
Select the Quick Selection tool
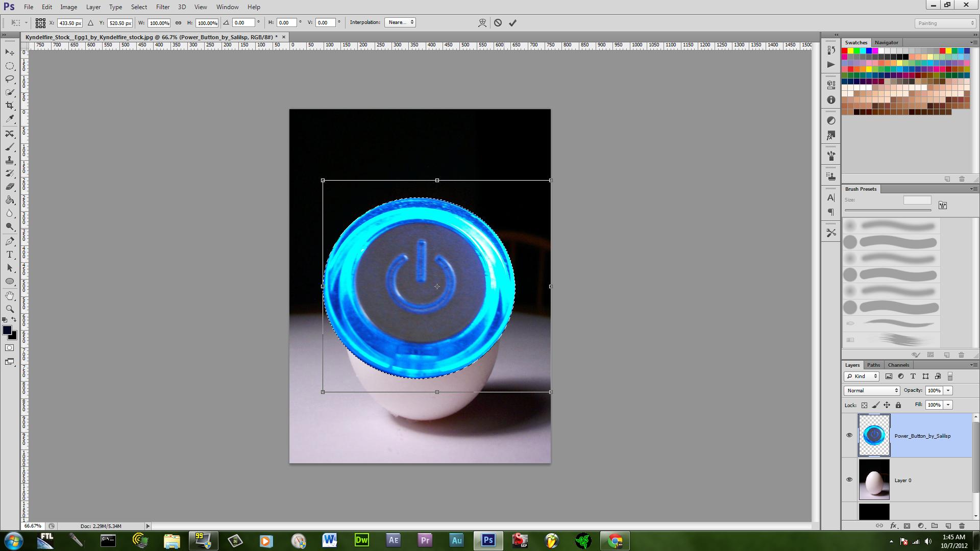pyautogui.click(x=10, y=92)
